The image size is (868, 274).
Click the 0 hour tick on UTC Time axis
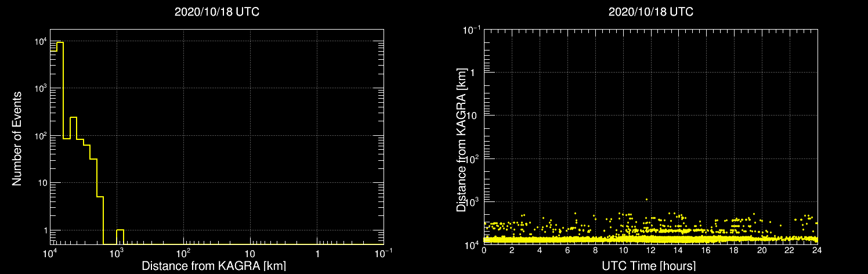484,250
